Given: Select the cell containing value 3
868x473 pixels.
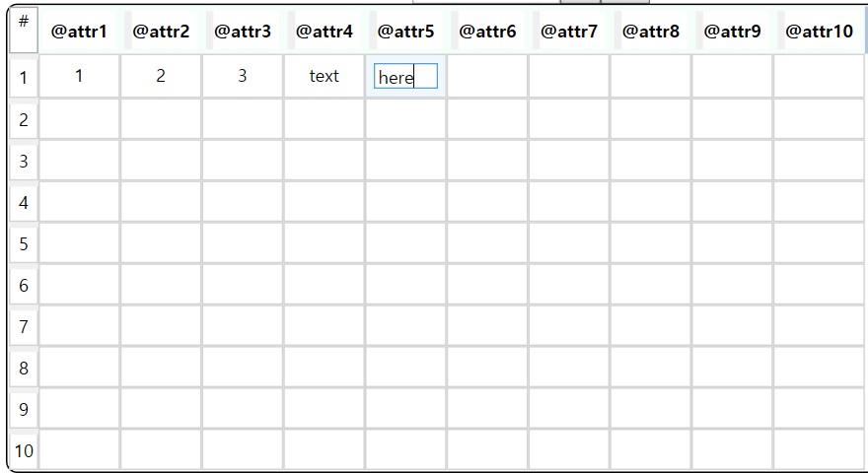Looking at the screenshot, I should tap(243, 76).
